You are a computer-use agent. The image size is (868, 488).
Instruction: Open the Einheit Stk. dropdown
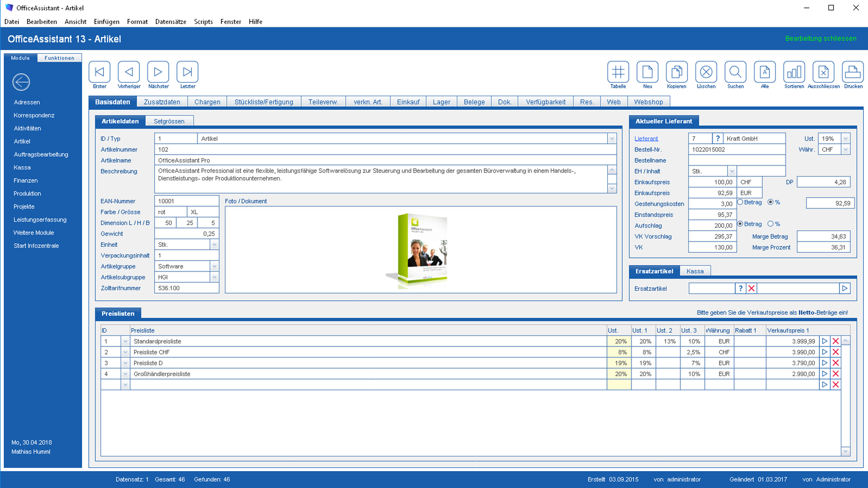pyautogui.click(x=214, y=245)
